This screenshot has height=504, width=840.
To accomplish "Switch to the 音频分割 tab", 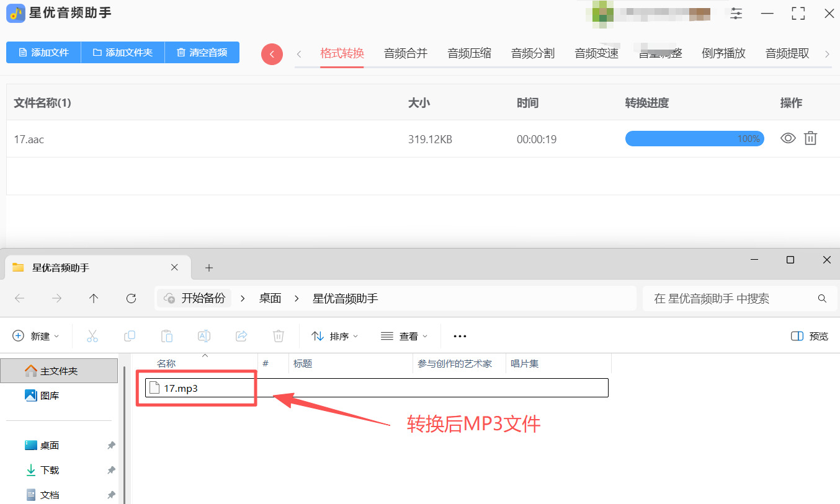I will [x=533, y=53].
